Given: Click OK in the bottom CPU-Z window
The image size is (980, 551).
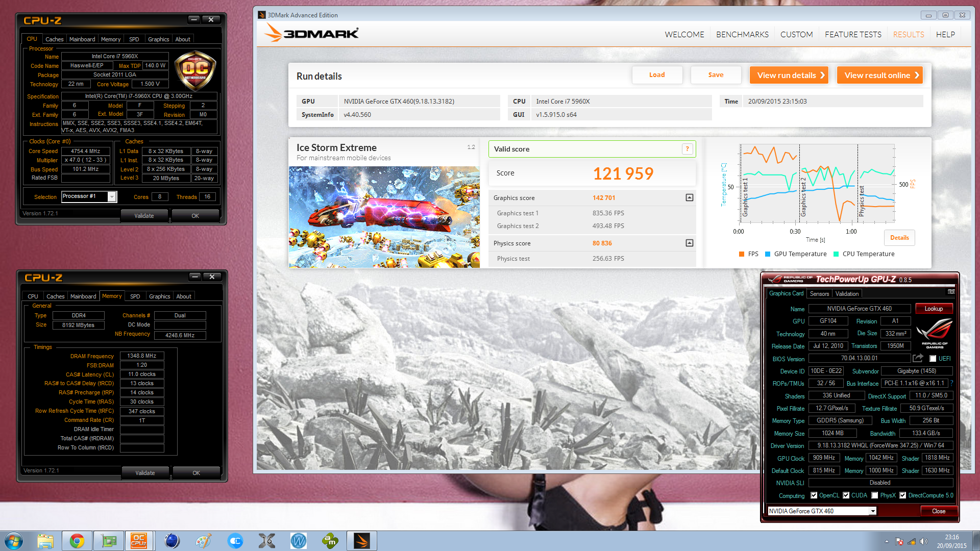Looking at the screenshot, I should click(196, 473).
